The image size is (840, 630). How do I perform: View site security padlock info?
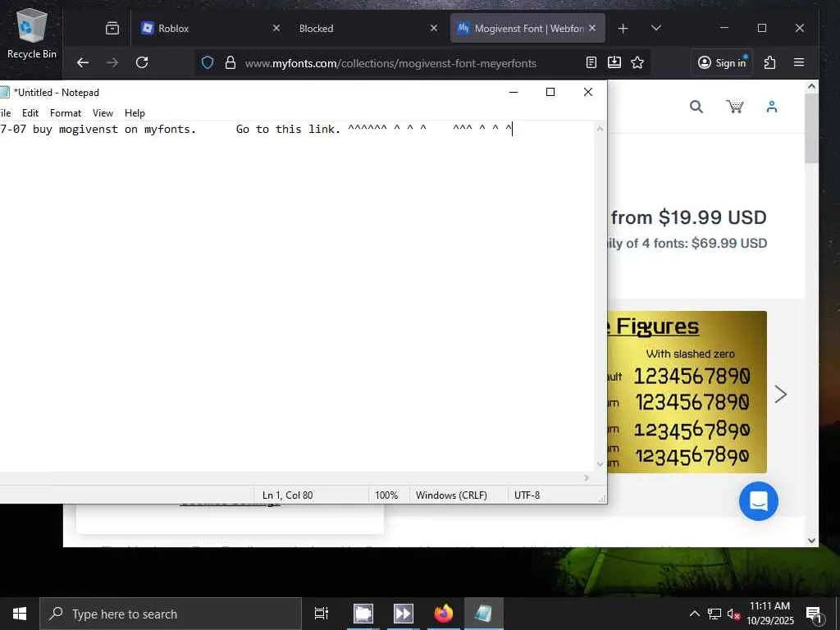(231, 62)
